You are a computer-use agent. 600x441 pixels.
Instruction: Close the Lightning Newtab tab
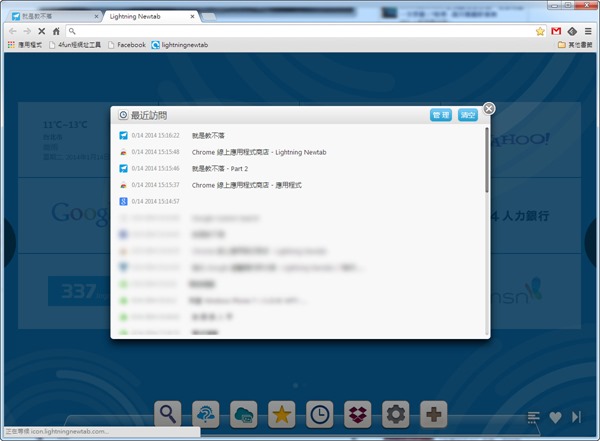click(x=192, y=16)
